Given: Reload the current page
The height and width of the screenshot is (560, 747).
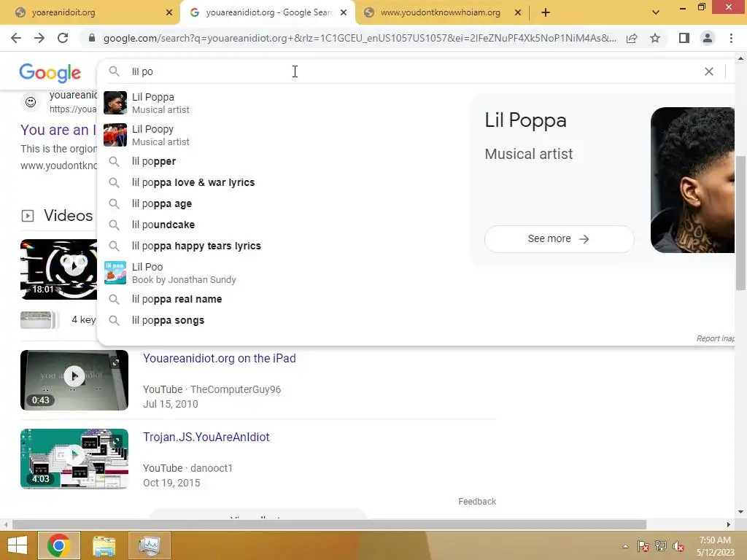Looking at the screenshot, I should pos(63,38).
